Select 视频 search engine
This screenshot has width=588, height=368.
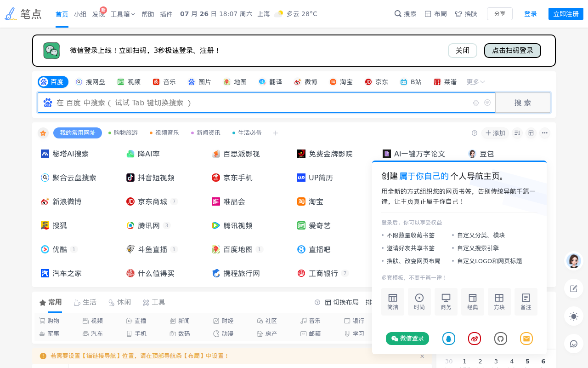(x=129, y=82)
